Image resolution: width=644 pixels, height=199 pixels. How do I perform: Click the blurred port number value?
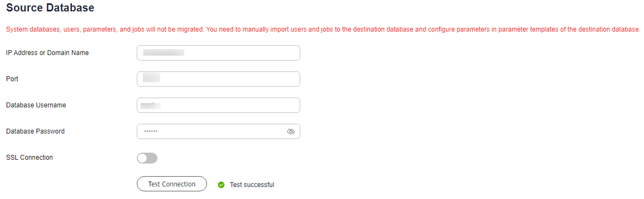point(151,78)
